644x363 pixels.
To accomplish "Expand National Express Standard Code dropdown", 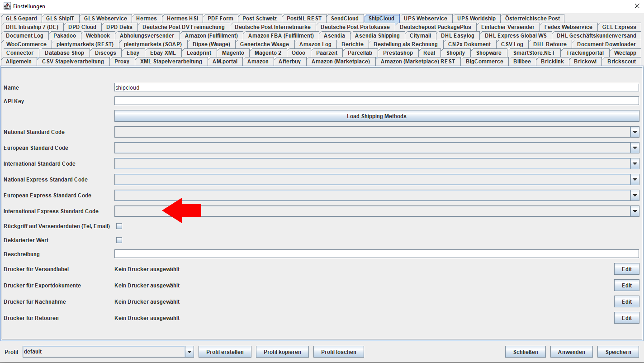I will (635, 180).
